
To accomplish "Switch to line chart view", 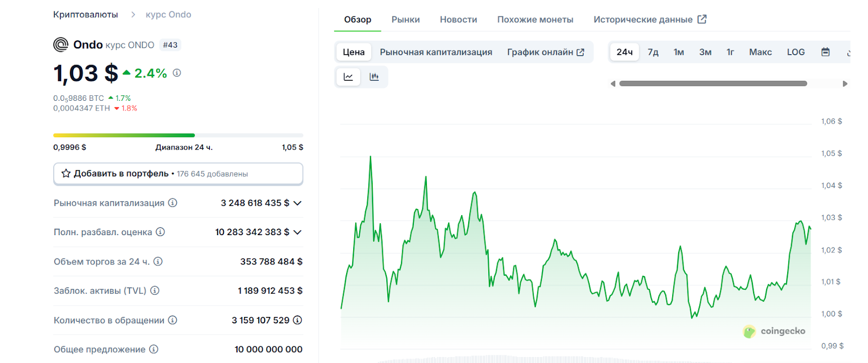I will 348,77.
